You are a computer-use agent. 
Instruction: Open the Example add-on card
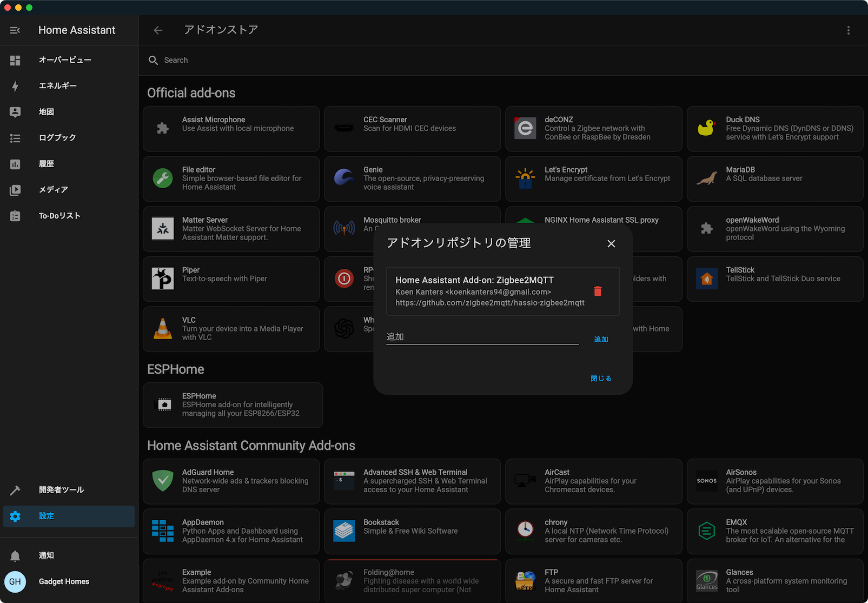pos(231,581)
